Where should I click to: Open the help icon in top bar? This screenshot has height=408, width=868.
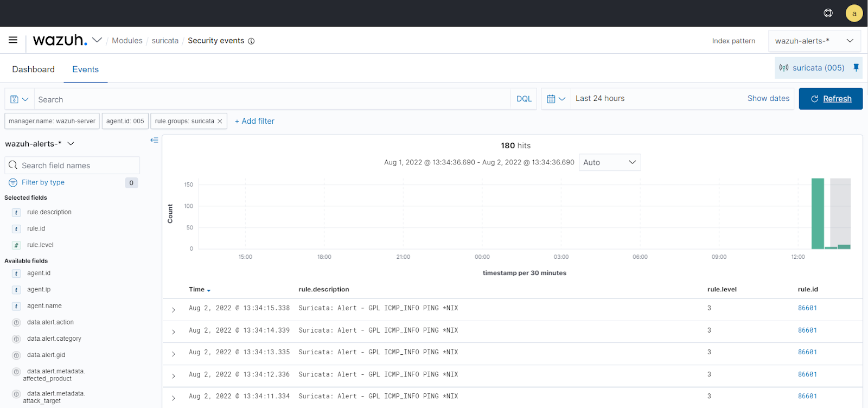tap(828, 13)
